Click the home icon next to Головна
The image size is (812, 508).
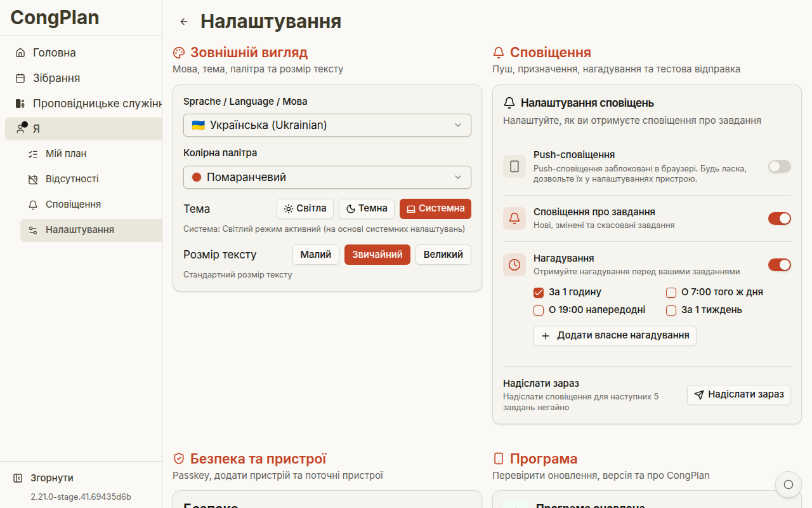(20, 53)
